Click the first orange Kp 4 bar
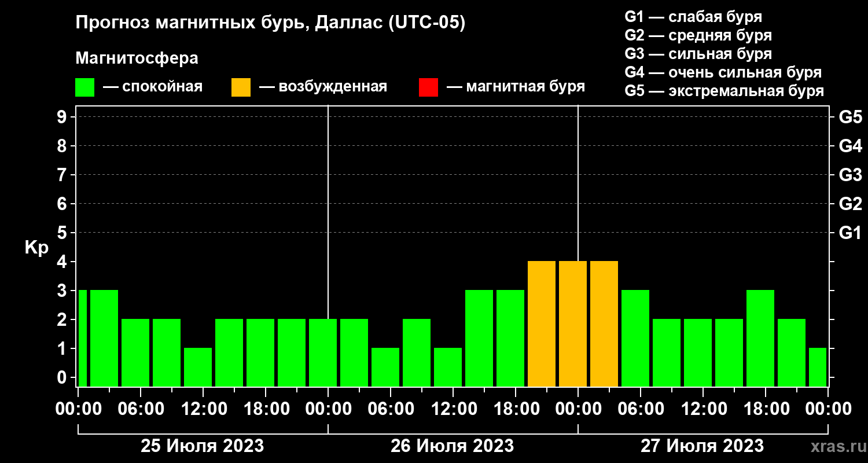 click(542, 324)
